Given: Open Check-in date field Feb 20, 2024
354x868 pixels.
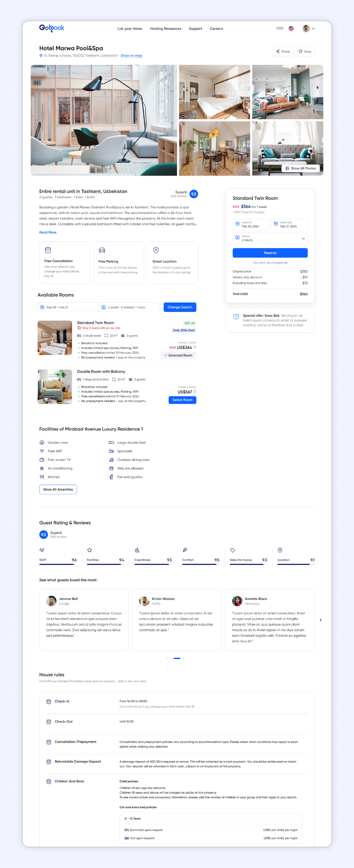Looking at the screenshot, I should (251, 225).
